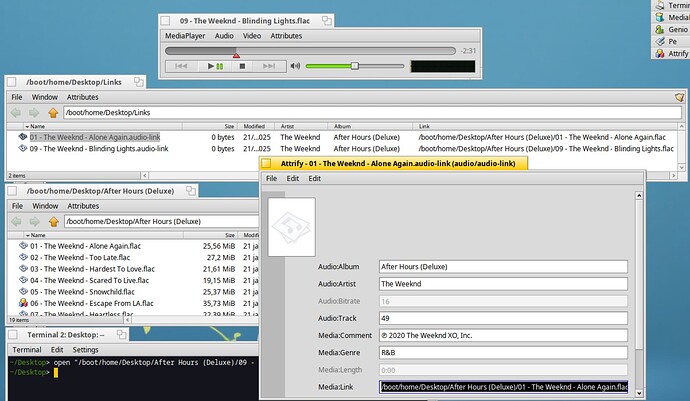This screenshot has width=690, height=401.
Task: Switch to MediaPlayer in the Deskbar
Action: click(x=672, y=17)
